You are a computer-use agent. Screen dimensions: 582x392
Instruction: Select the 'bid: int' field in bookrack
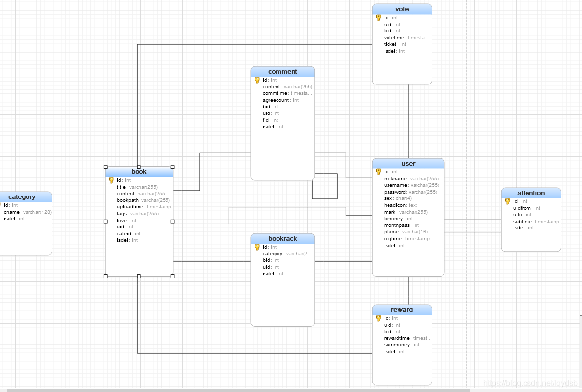pos(271,260)
